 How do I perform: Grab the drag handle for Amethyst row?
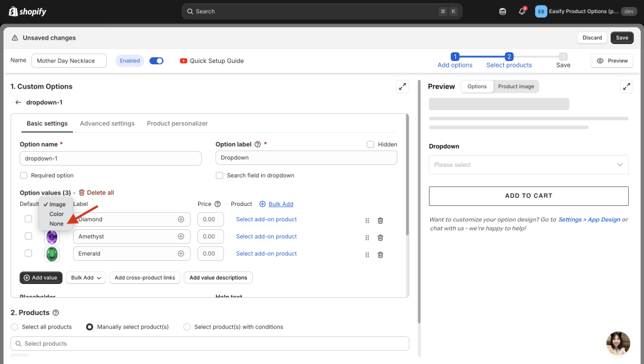coord(367,237)
